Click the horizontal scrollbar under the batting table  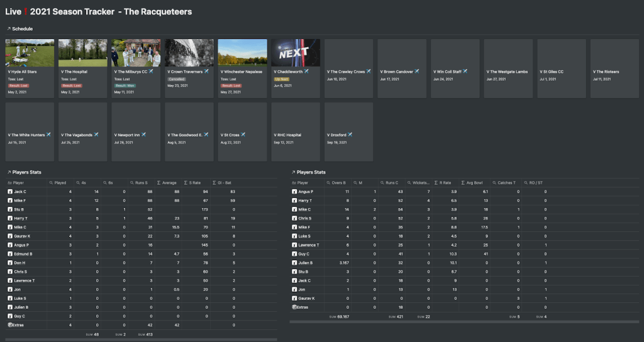(x=138, y=339)
